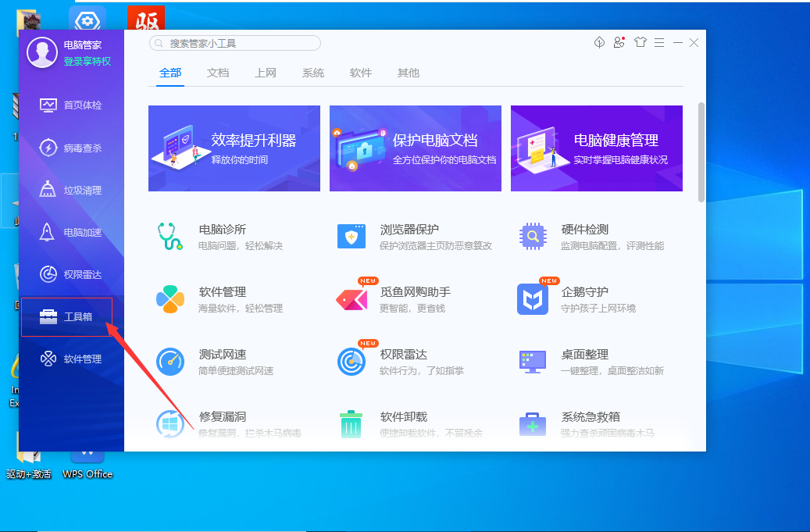Click the user avatar to log in

tap(42, 52)
